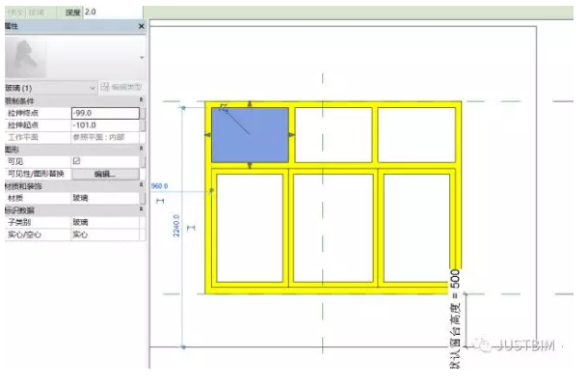The width and height of the screenshot is (588, 387).
Task: Associate family parameter for 拉伸起点 row
Action: coord(143,125)
